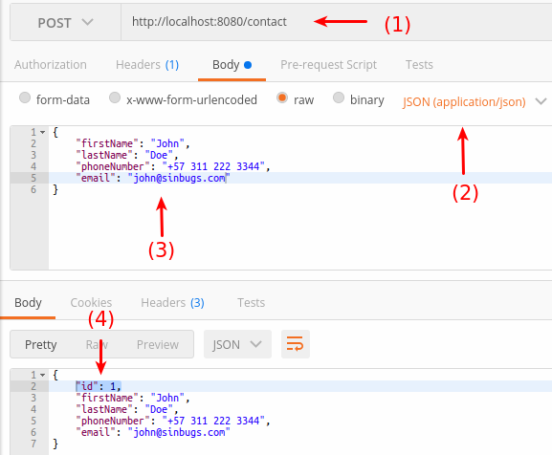Collapse request JSON fold arrow on line 1

click(43, 132)
